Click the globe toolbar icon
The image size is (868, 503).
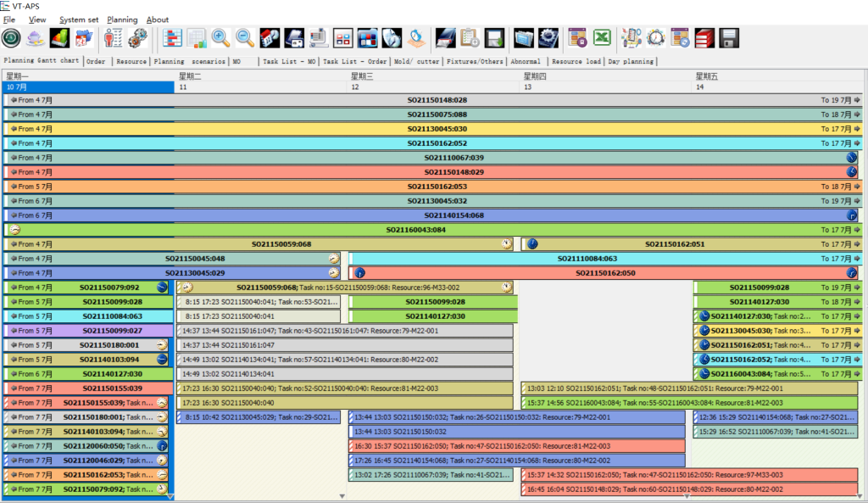tap(392, 38)
